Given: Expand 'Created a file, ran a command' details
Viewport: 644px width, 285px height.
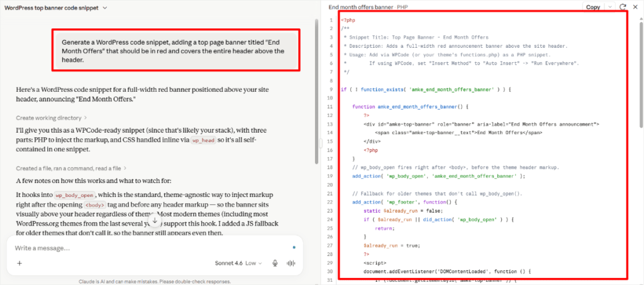Looking at the screenshot, I should click(x=71, y=168).
